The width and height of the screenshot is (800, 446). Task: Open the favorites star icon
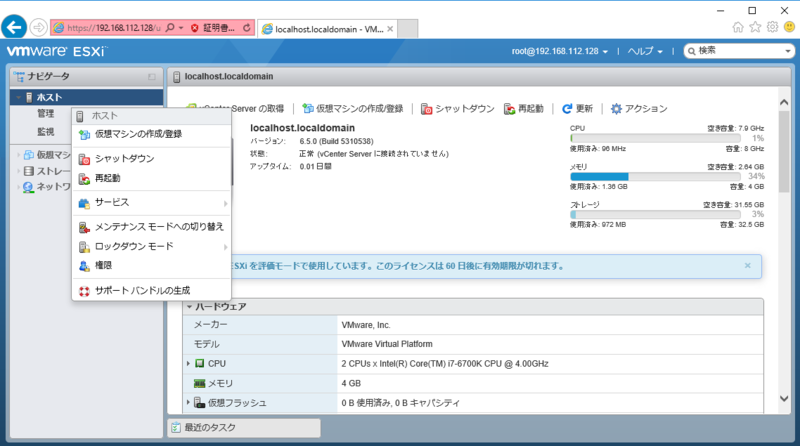coord(755,27)
